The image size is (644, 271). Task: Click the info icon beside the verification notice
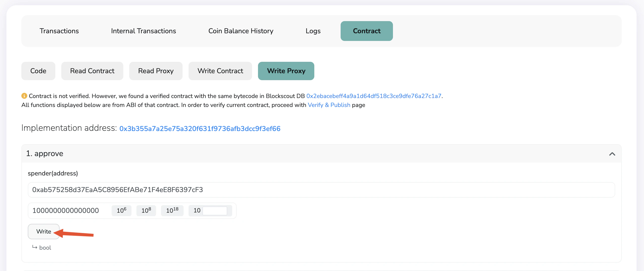(24, 96)
